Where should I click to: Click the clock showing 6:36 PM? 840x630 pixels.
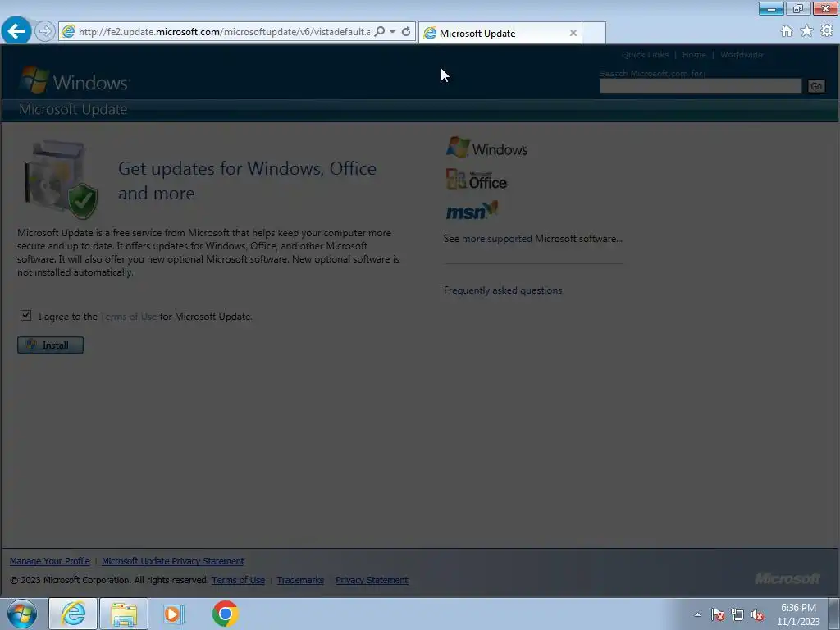[798, 614]
